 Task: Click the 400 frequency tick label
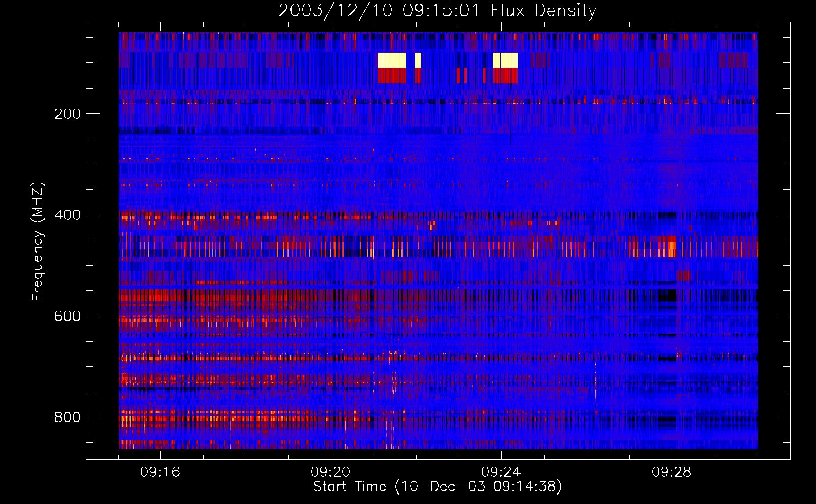(68, 215)
